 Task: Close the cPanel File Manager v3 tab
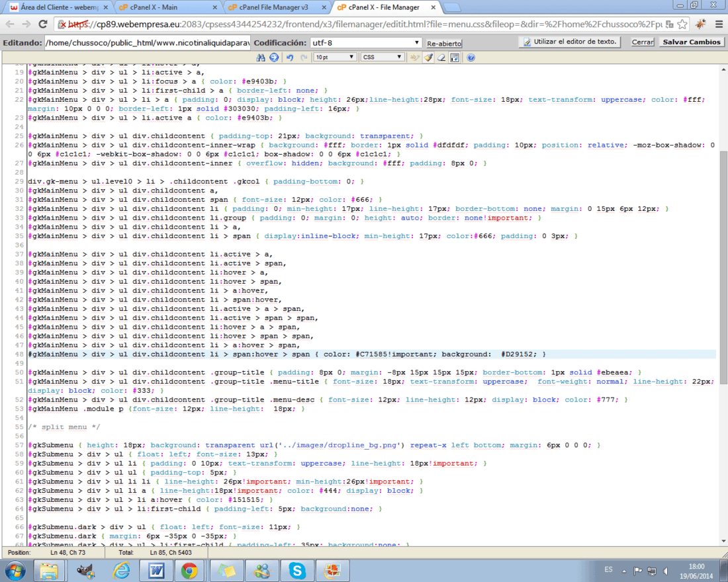tap(324, 7)
